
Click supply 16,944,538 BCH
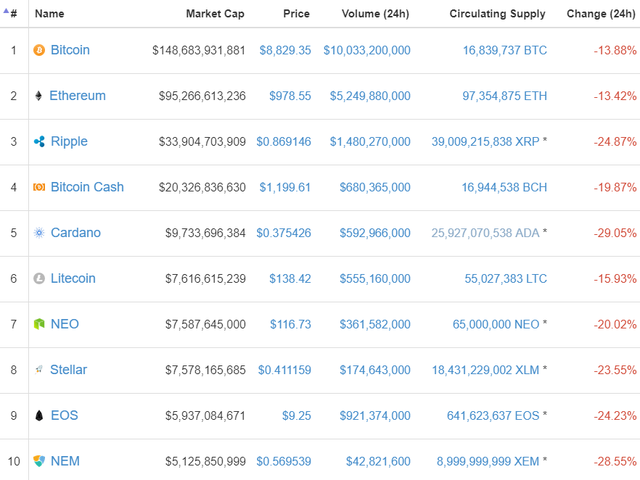pyautogui.click(x=504, y=187)
